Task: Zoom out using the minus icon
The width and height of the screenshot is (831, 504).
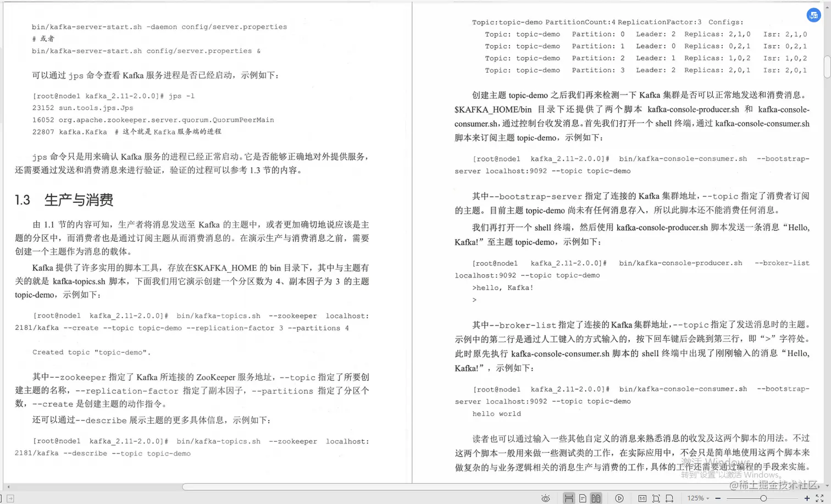Action: 718,498
